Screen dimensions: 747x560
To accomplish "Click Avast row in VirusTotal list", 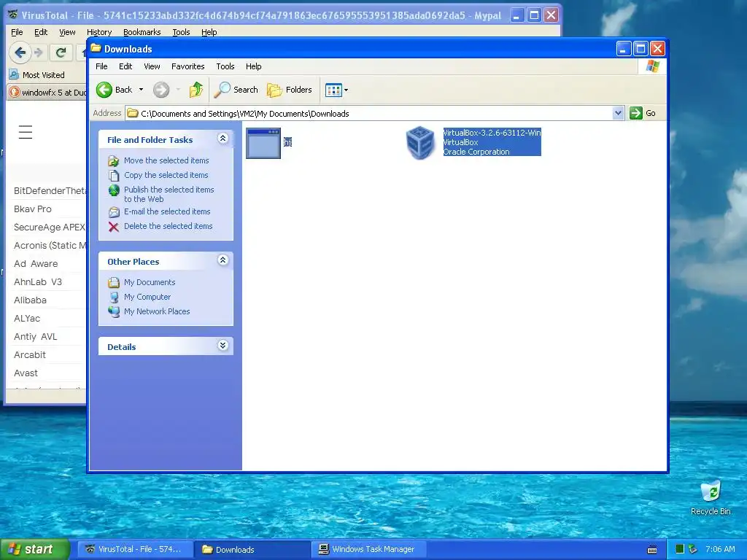I will 47,373.
